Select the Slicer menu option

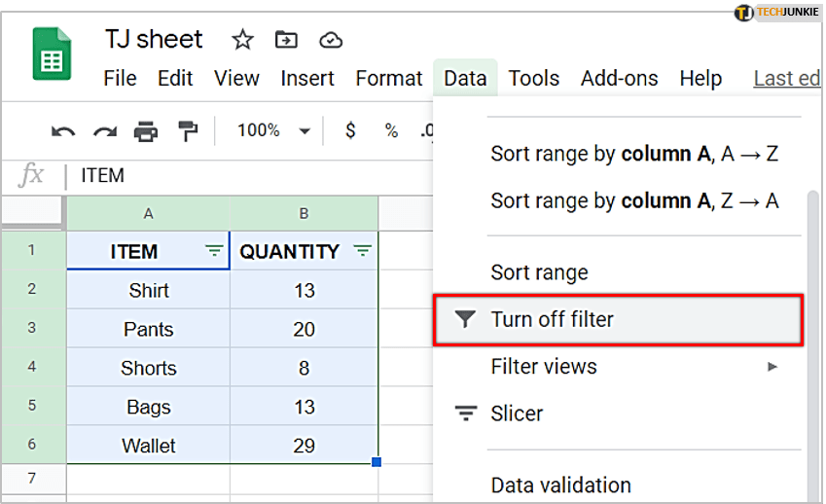point(517,414)
